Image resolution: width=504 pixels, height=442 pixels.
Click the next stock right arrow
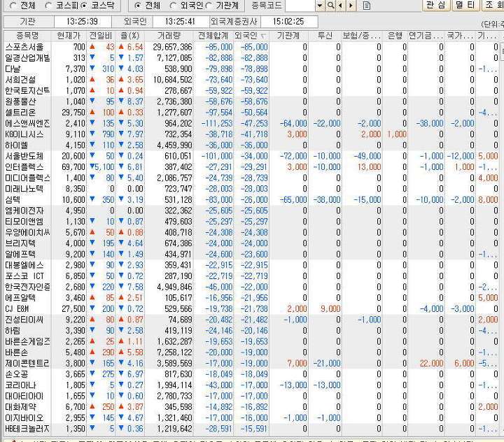pos(351,6)
